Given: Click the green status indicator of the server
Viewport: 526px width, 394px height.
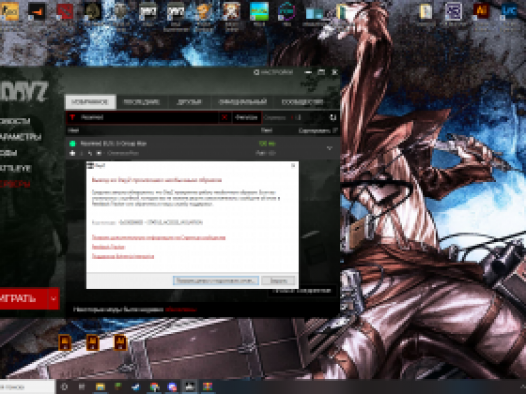Looking at the screenshot, I should 72,144.
